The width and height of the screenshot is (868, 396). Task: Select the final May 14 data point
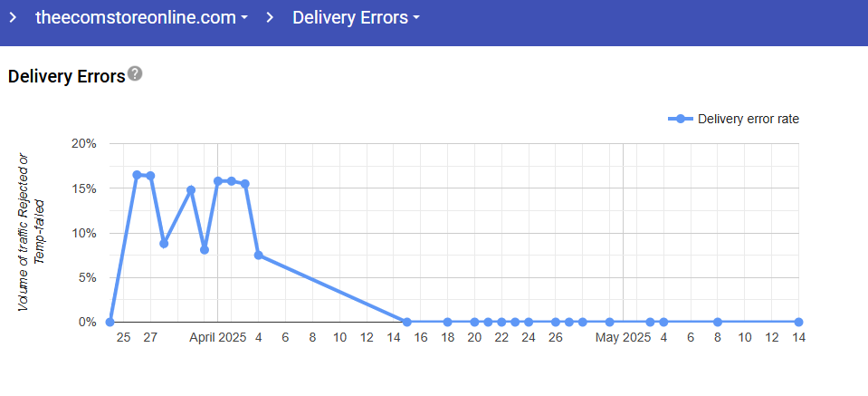tap(798, 322)
